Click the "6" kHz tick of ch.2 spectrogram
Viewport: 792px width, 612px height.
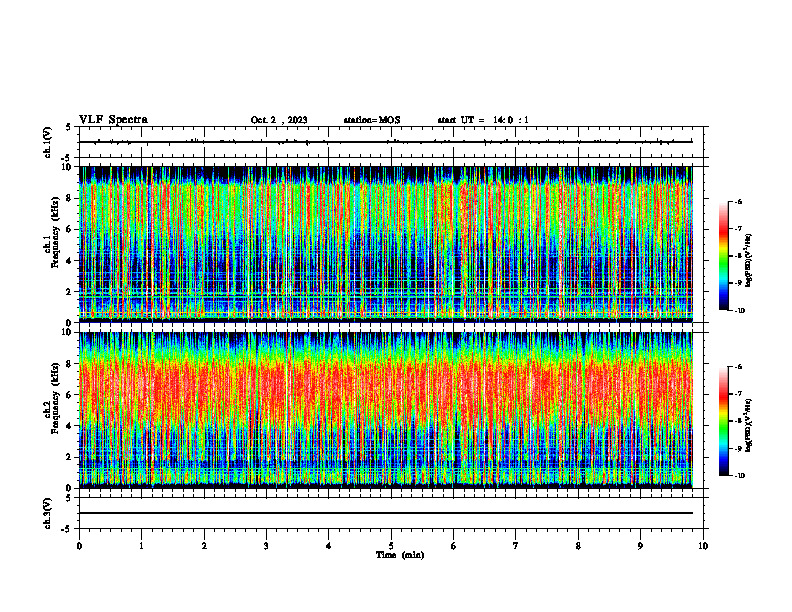click(70, 395)
